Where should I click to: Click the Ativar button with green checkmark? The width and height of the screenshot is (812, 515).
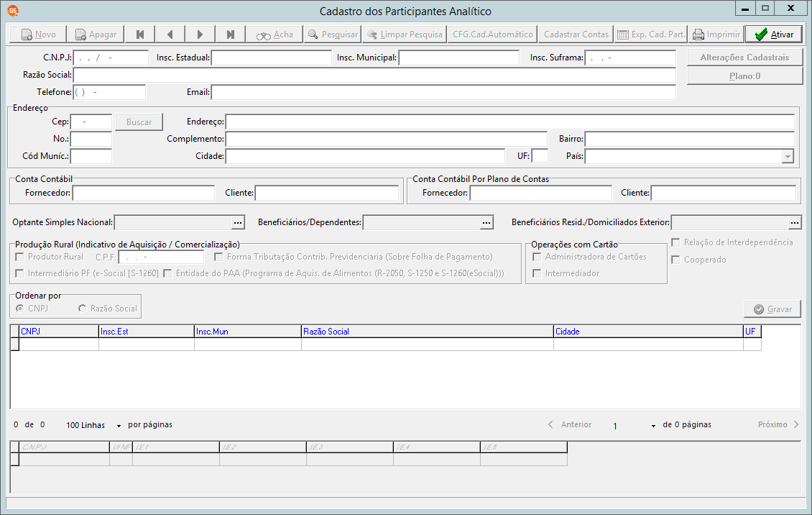coord(773,35)
